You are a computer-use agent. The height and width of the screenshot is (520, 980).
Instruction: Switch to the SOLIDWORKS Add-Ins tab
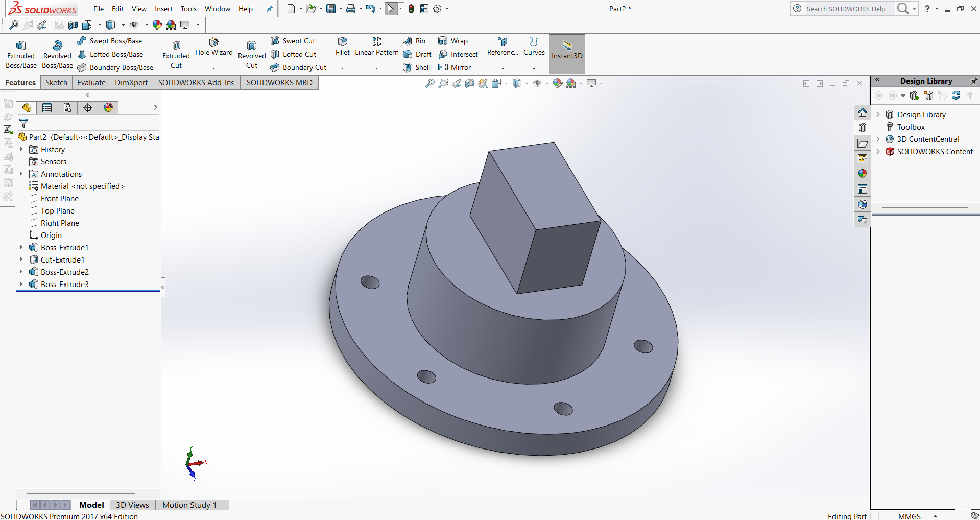(x=196, y=82)
